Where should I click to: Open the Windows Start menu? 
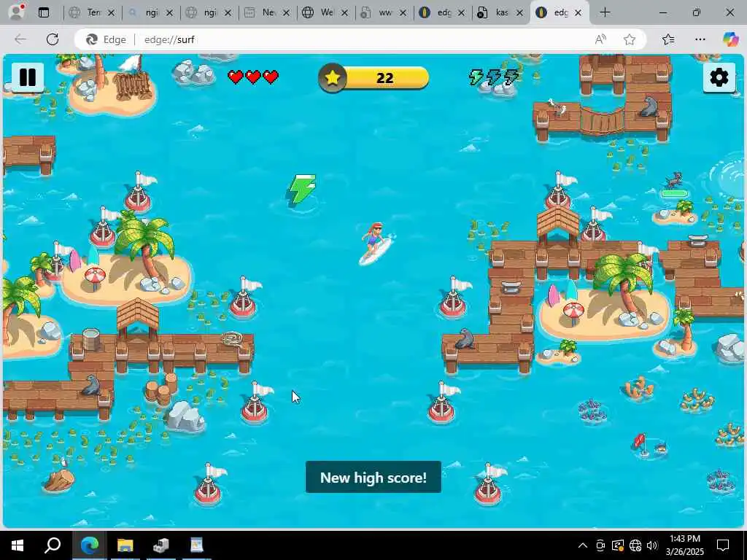pyautogui.click(x=18, y=545)
